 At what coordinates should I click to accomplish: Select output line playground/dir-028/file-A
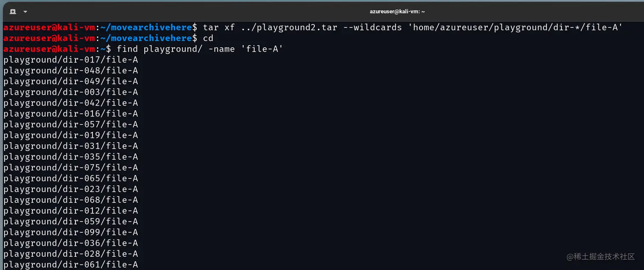point(71,254)
